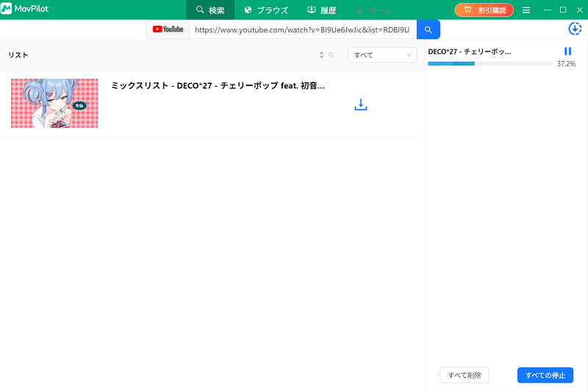588x392 pixels.
Task: Go to the ホーム tab
Action: point(373,10)
